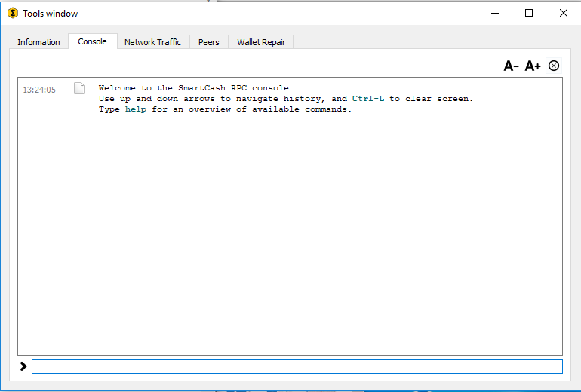Image resolution: width=581 pixels, height=392 pixels.
Task: Focus the RPC command input field
Action: [297, 366]
